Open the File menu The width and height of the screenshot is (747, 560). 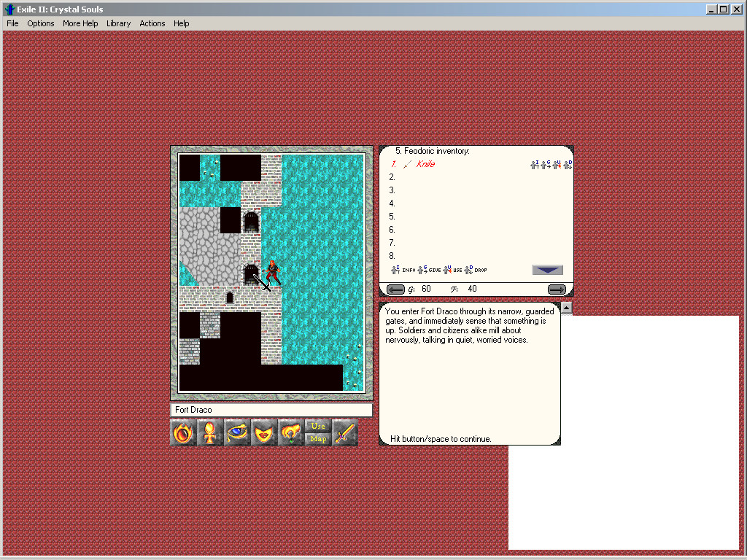[13, 23]
